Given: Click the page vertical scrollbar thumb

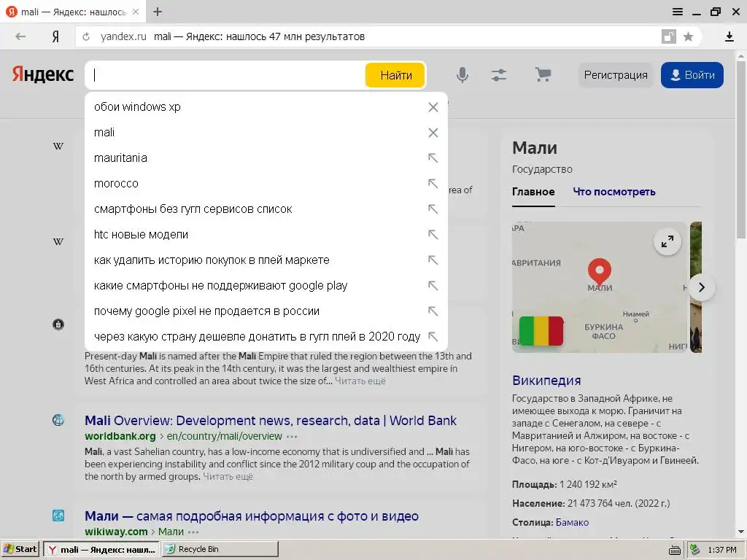Looking at the screenshot, I should point(741,150).
